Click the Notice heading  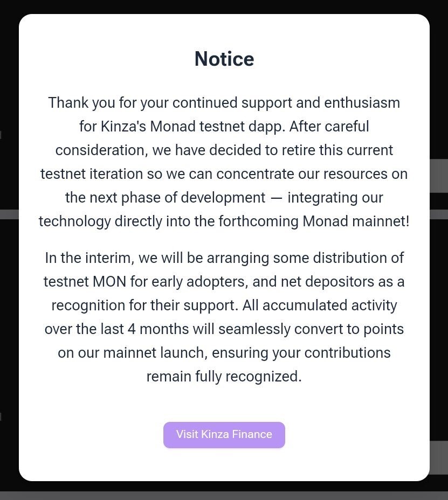pos(224,59)
